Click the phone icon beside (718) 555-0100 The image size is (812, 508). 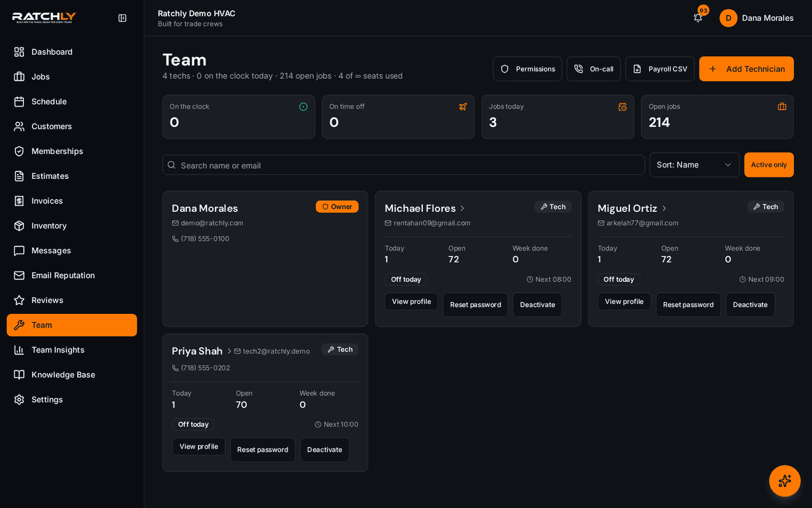coord(175,239)
